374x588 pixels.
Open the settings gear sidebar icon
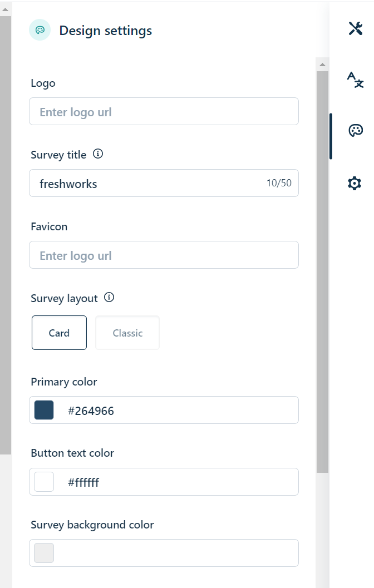(x=355, y=183)
